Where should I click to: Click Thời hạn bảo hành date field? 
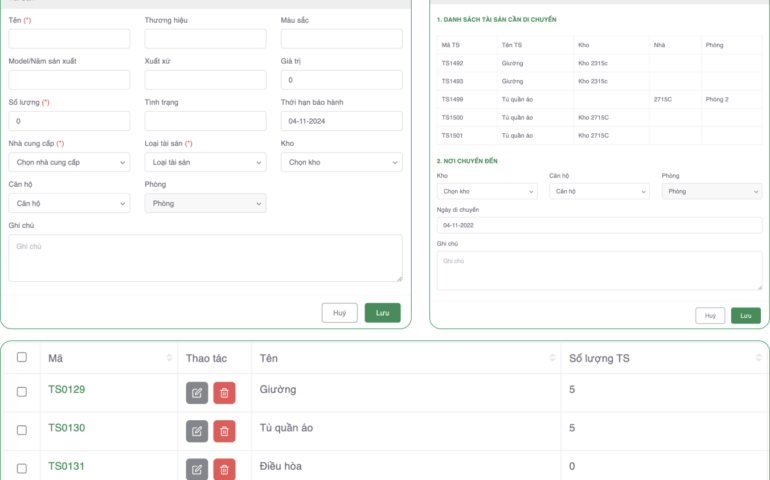tap(341, 121)
